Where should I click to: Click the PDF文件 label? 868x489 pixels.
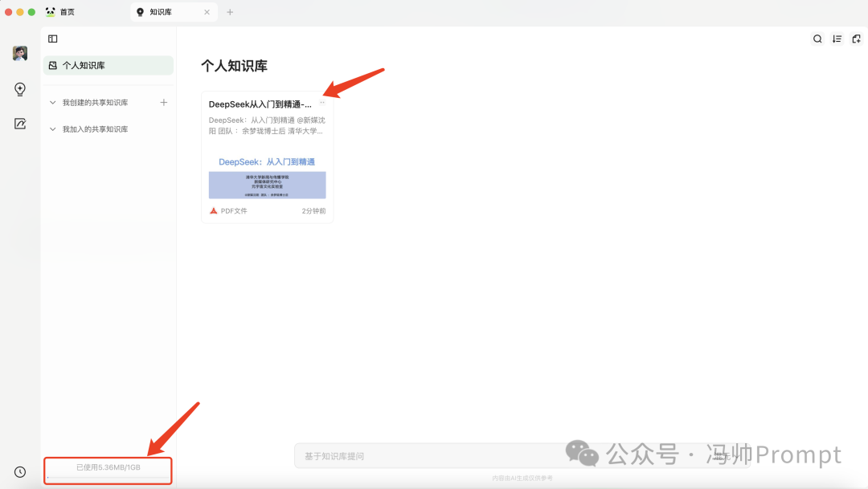pos(234,210)
